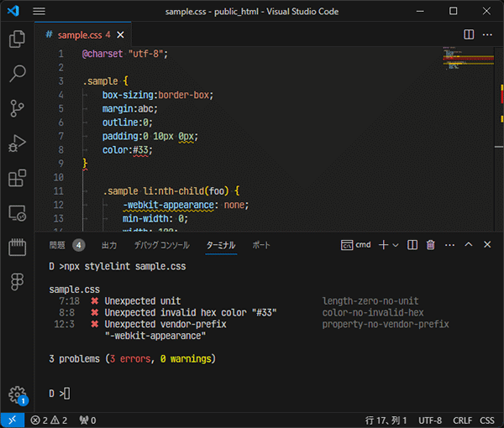
Task: Click li:nth-child(foo) selector on line 11
Action: pos(186,191)
